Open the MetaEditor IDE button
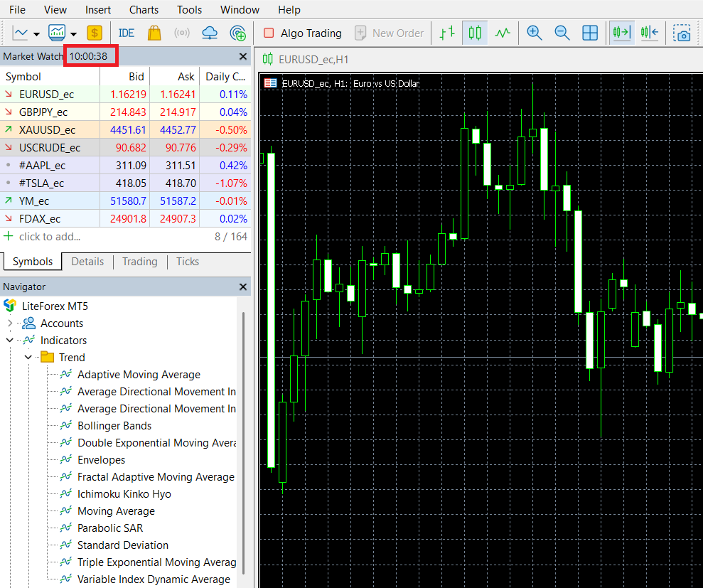Screen dimensions: 703x588 tap(126, 33)
